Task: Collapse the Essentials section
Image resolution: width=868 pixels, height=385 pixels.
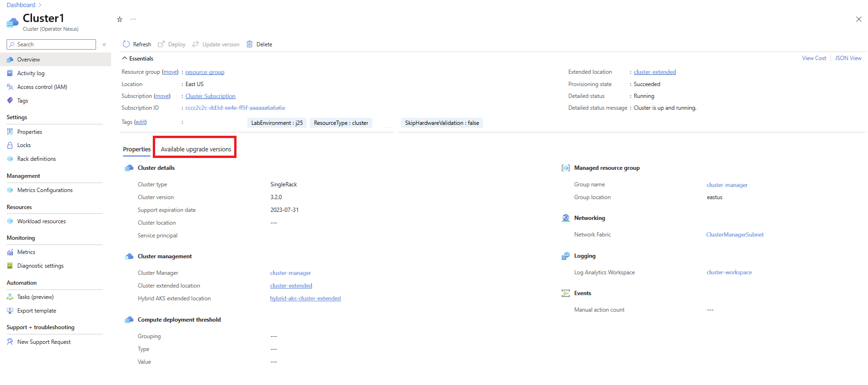Action: 138,59
